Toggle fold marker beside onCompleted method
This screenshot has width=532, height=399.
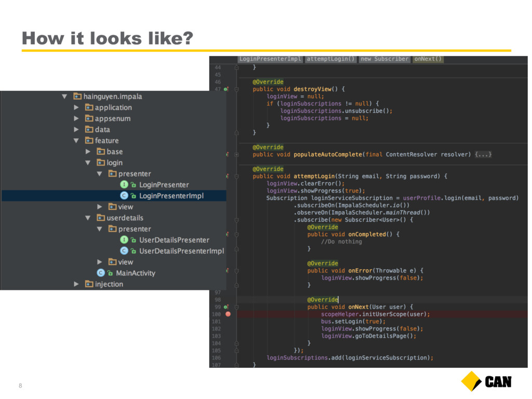(236, 234)
